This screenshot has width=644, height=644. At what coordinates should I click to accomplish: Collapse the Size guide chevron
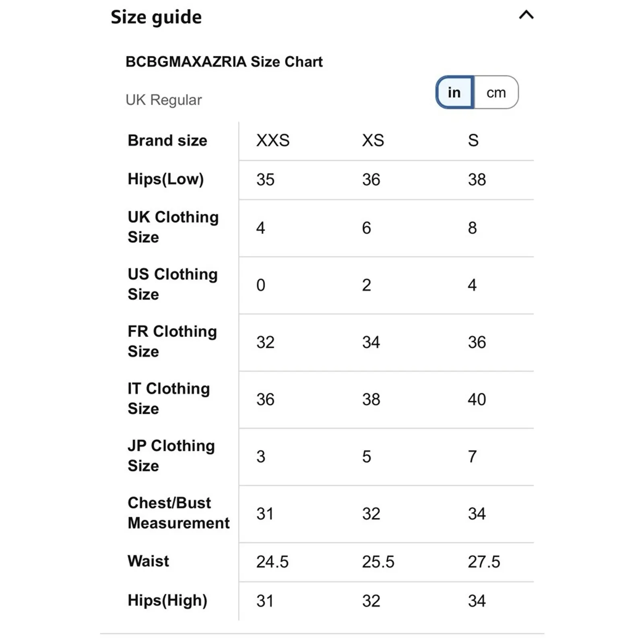point(526,15)
